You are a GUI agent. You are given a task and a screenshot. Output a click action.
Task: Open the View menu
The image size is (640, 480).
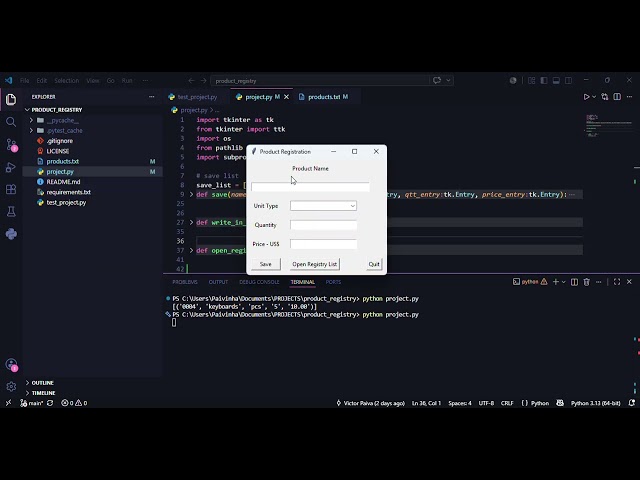[93, 80]
